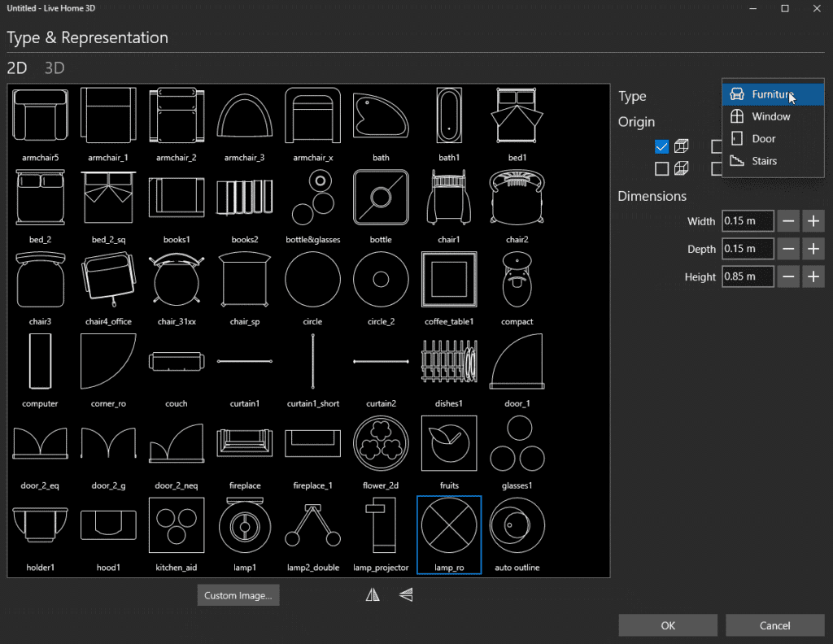Flip symbol vertically icon

(406, 594)
